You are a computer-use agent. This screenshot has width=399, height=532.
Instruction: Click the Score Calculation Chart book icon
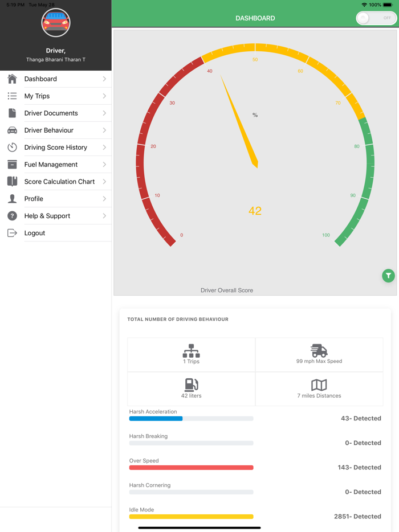[x=12, y=182]
